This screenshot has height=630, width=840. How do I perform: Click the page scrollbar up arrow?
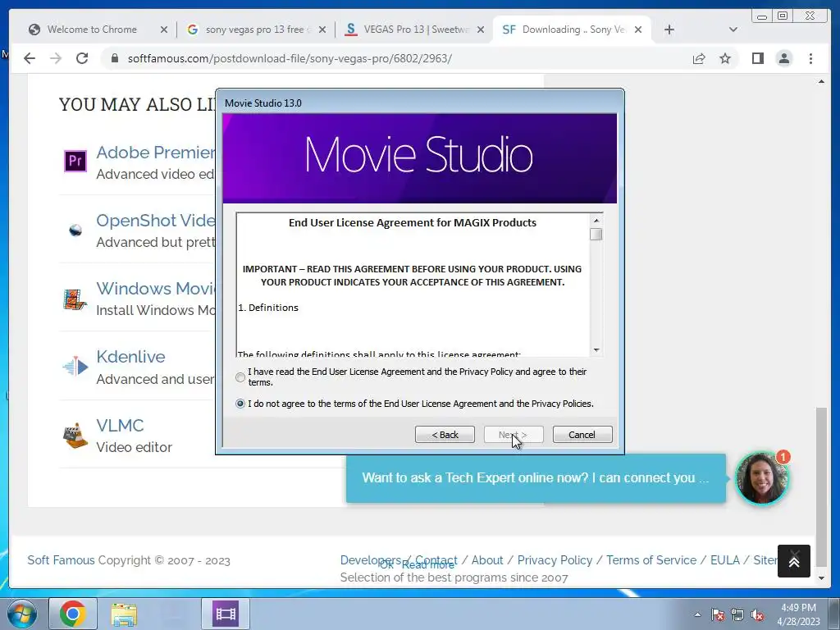(x=821, y=81)
